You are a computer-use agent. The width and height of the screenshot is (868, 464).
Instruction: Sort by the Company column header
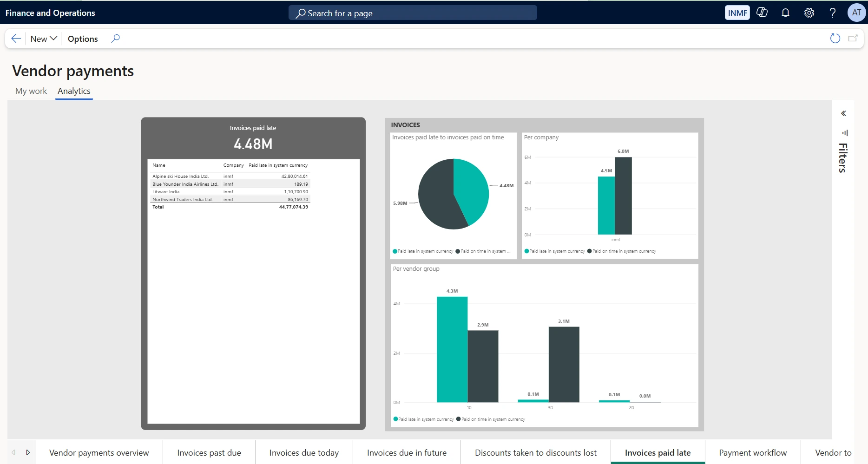[x=233, y=165]
